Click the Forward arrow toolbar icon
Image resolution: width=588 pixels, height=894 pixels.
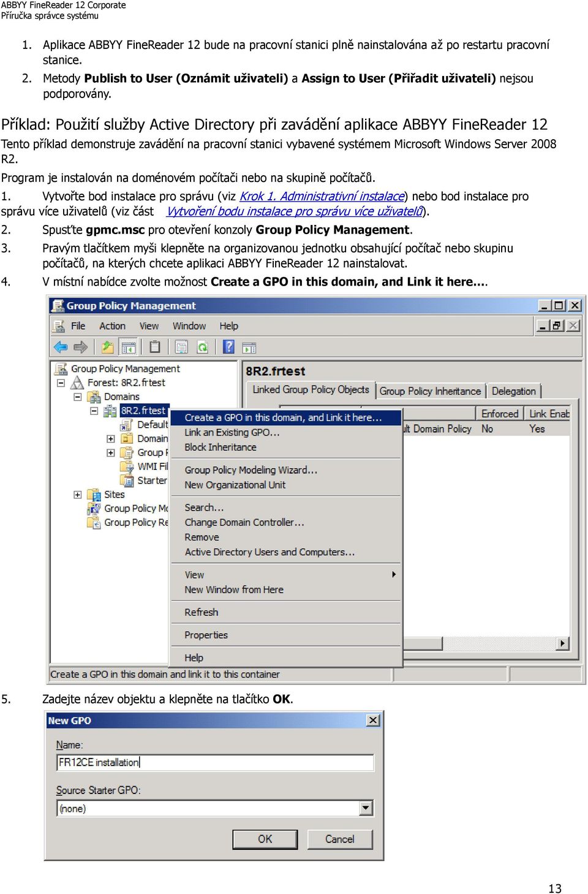pyautogui.click(x=81, y=347)
